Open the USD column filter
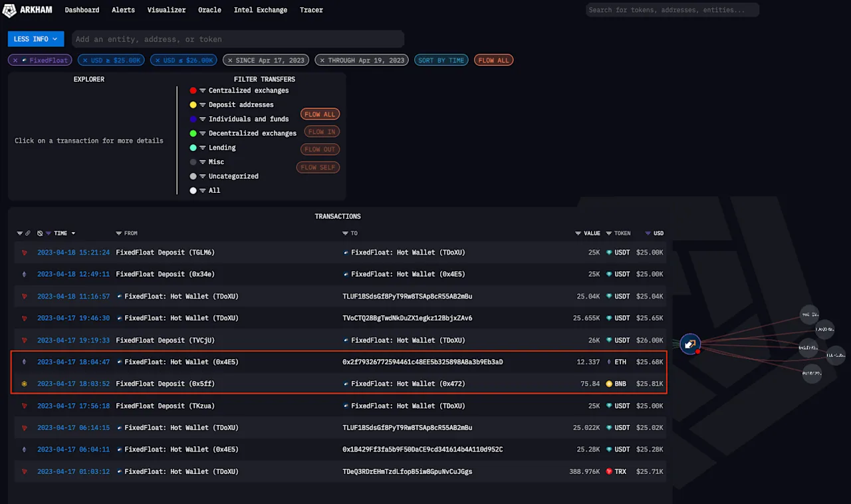Screen dimensions: 851x504 [x=648, y=233]
